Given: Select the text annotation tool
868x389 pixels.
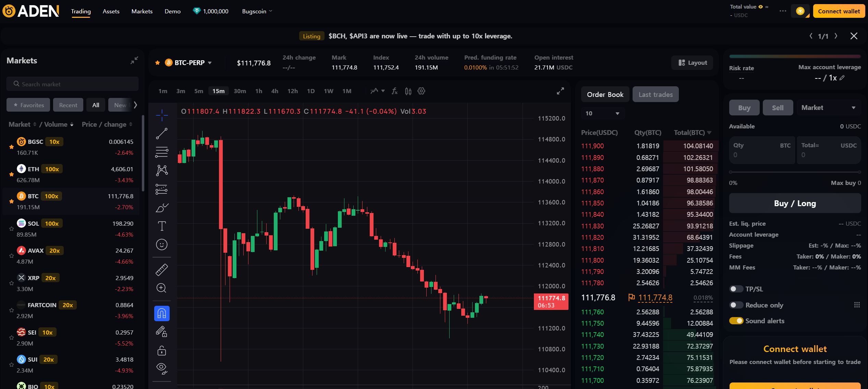Looking at the screenshot, I should point(162,225).
